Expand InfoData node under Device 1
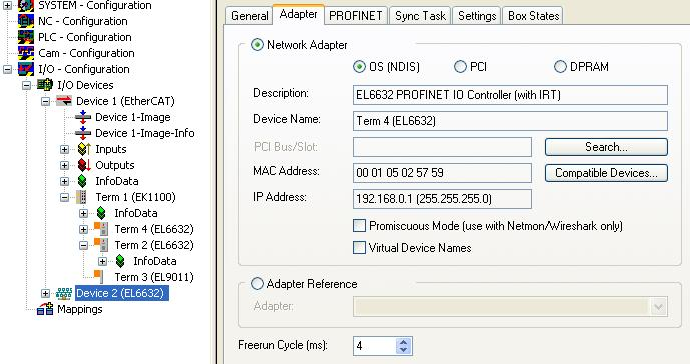The height and width of the screenshot is (364, 690). click(65, 181)
